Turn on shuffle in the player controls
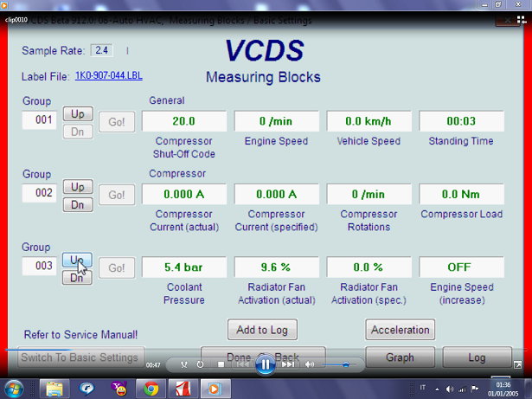 (183, 365)
